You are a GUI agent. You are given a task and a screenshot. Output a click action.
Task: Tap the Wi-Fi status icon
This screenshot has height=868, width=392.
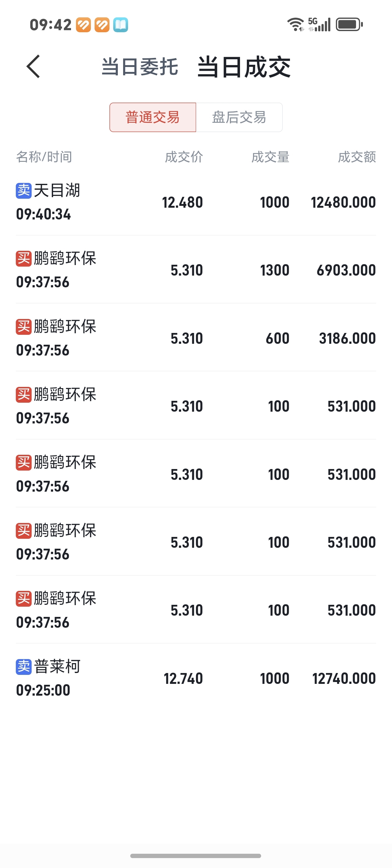pyautogui.click(x=296, y=24)
